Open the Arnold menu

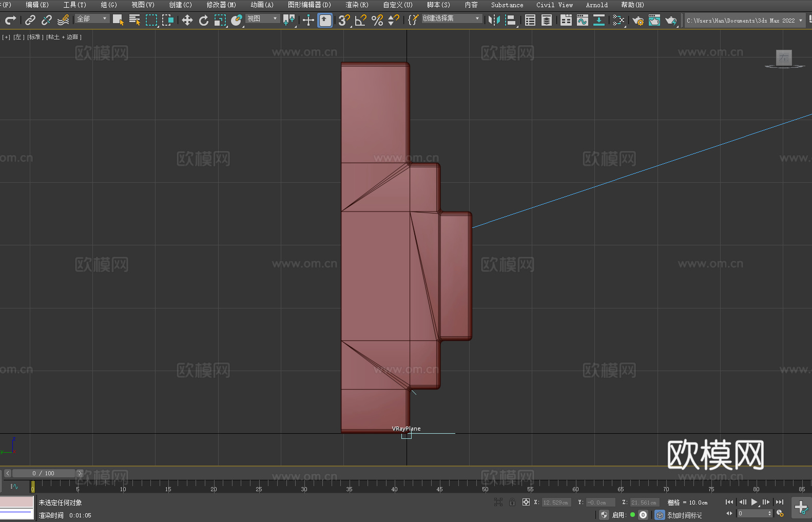point(596,5)
